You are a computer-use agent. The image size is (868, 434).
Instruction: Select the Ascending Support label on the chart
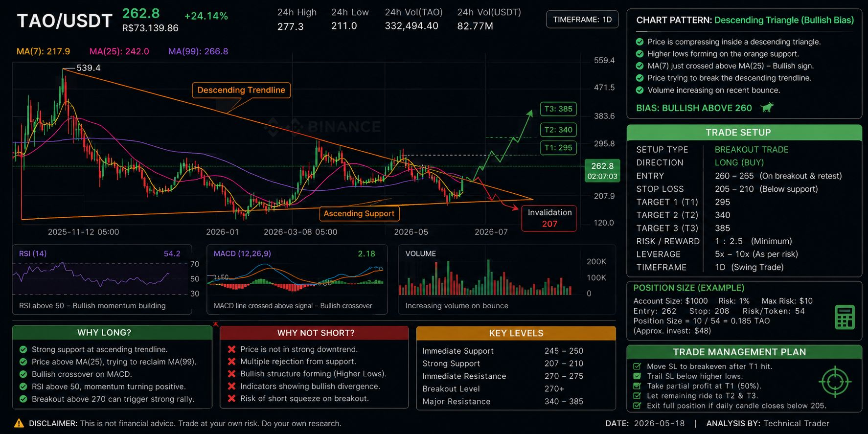click(x=359, y=213)
